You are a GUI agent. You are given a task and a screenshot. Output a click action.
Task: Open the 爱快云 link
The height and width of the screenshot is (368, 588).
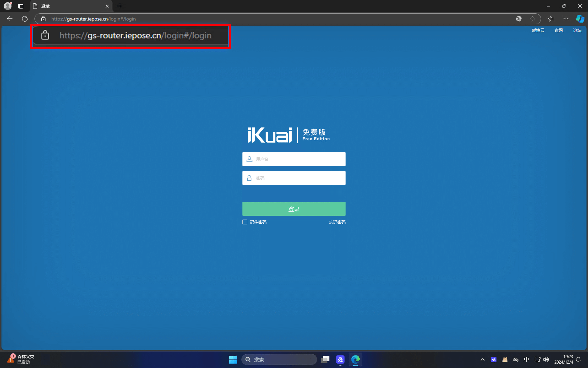point(538,30)
